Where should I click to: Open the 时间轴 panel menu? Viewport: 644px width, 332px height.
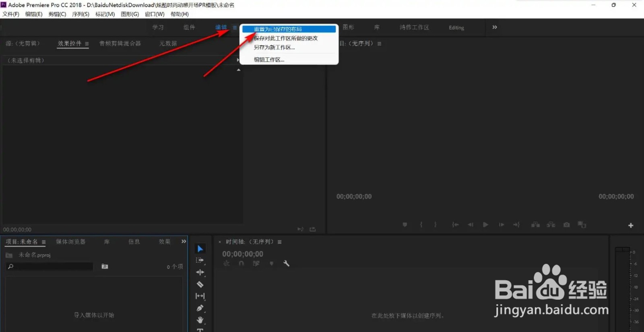pos(279,242)
